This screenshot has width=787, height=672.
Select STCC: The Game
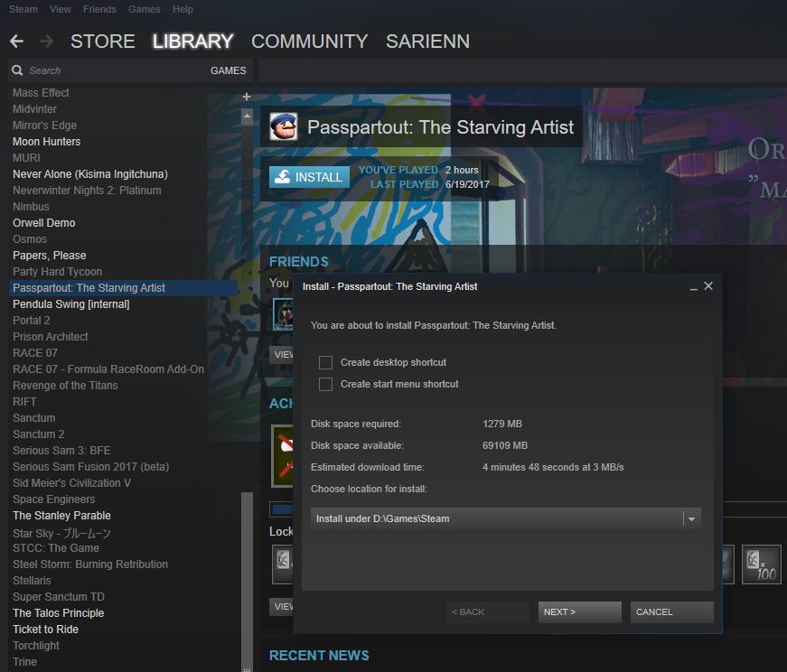tap(56, 548)
